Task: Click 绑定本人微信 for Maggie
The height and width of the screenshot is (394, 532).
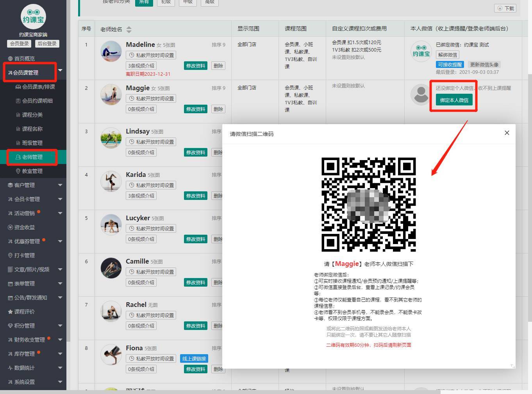Action: click(x=454, y=100)
